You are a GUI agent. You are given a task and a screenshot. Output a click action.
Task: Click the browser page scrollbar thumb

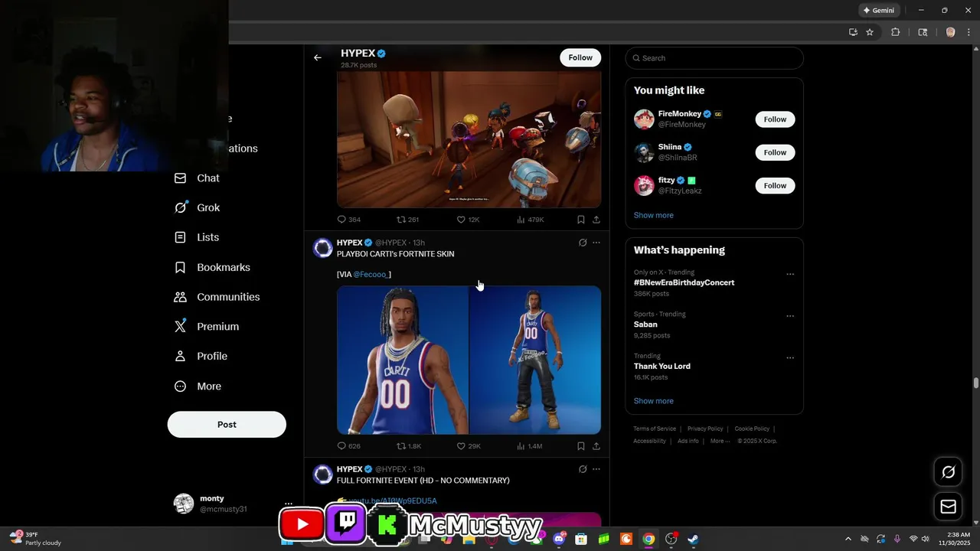point(975,383)
